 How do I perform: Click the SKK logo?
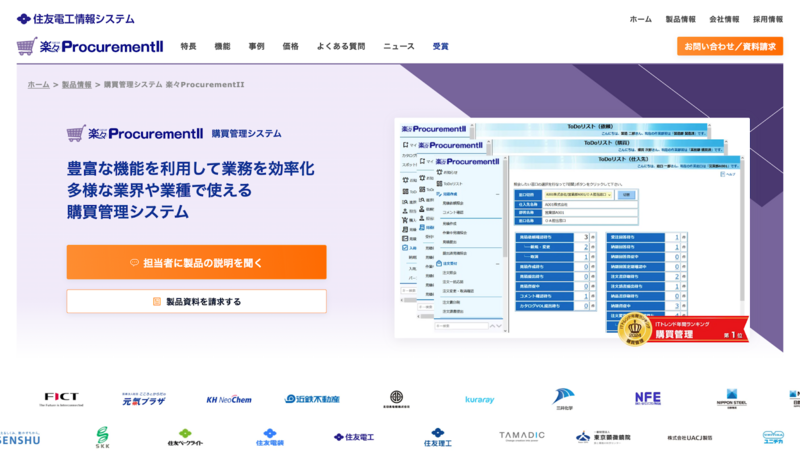pyautogui.click(x=103, y=437)
